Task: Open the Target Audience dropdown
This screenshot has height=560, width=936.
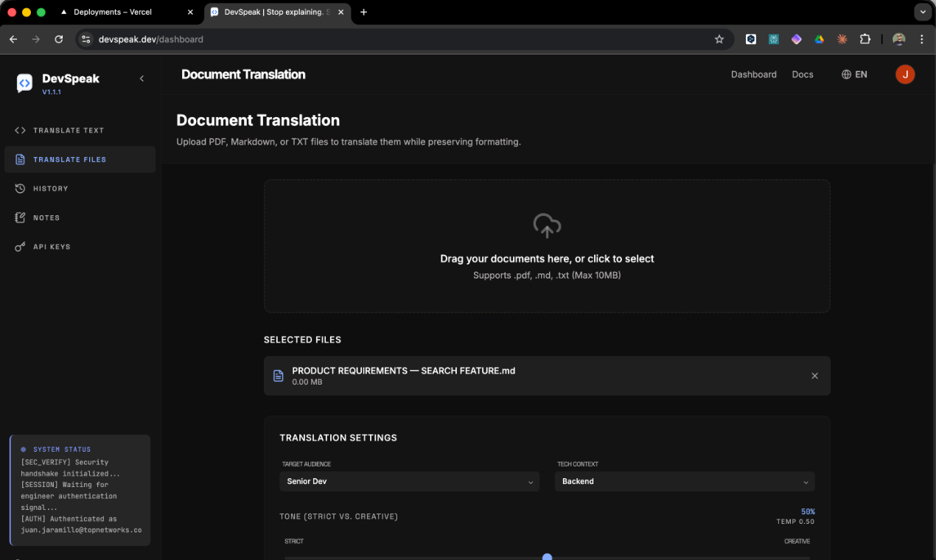Action: 409,481
